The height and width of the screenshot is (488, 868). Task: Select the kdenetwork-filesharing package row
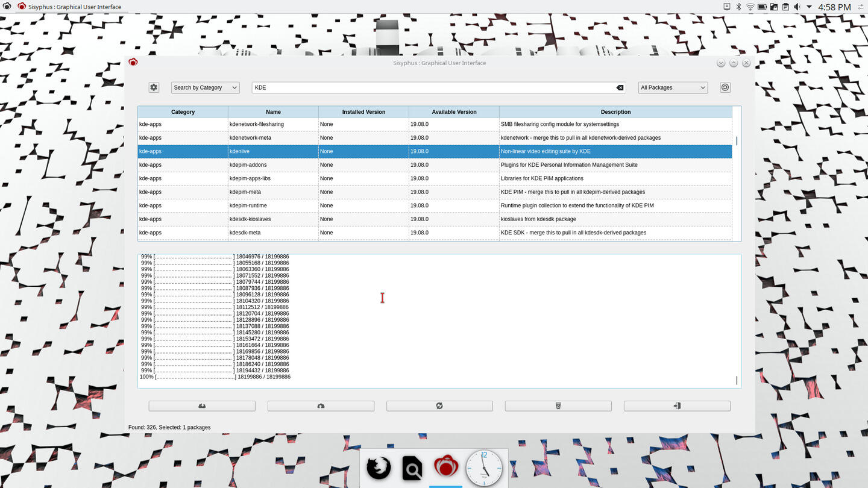click(x=435, y=124)
